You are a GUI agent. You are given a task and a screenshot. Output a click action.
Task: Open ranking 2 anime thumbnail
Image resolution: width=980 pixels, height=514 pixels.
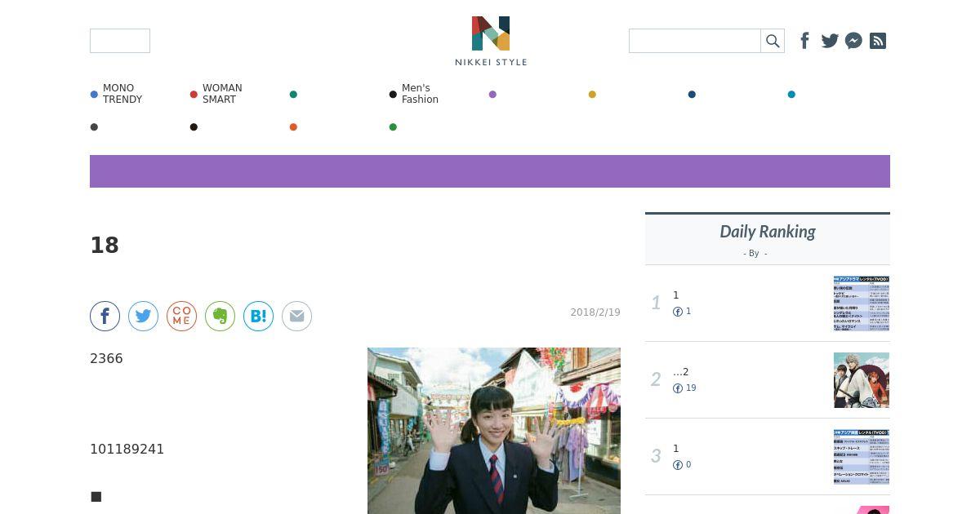[x=862, y=380]
